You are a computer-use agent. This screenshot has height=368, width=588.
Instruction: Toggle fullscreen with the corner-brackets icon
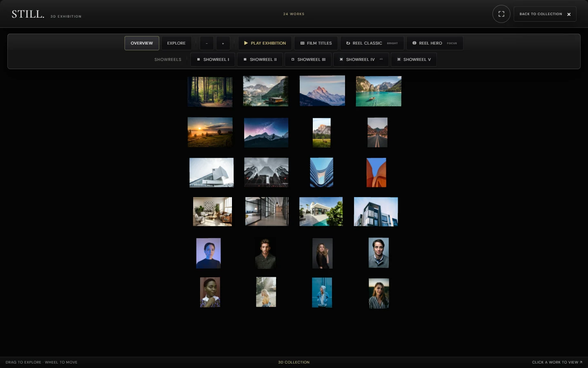501,14
